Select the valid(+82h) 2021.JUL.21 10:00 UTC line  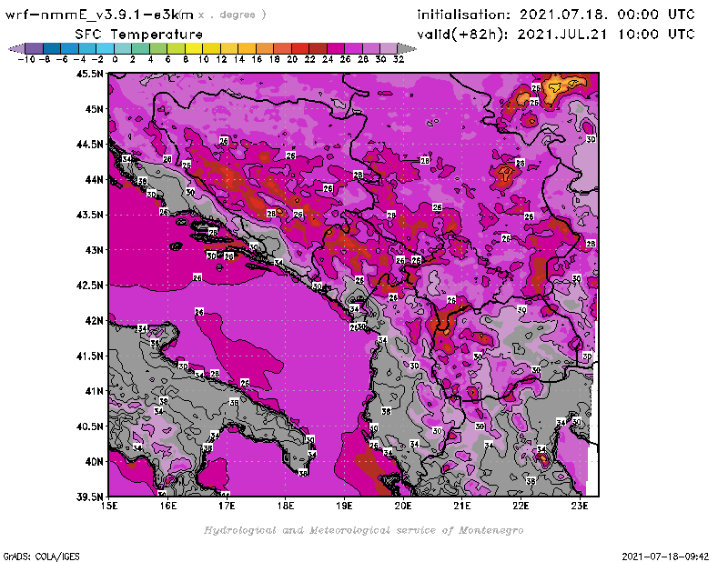556,35
